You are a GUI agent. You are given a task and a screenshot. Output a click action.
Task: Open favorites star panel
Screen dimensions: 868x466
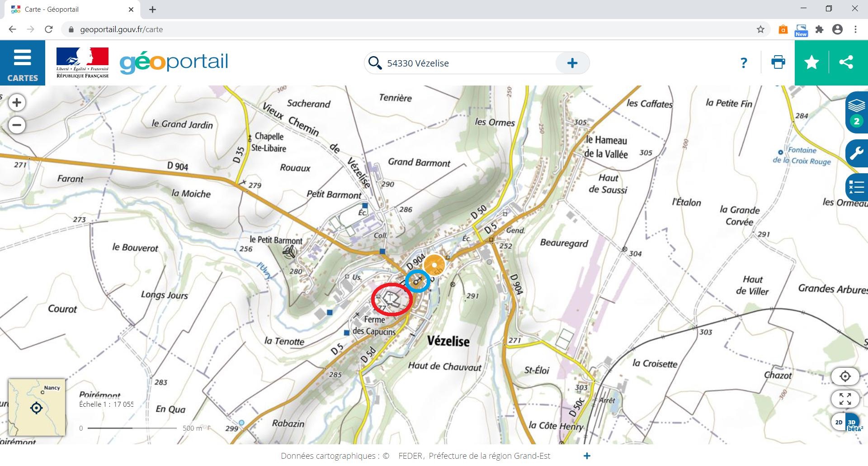[812, 62]
